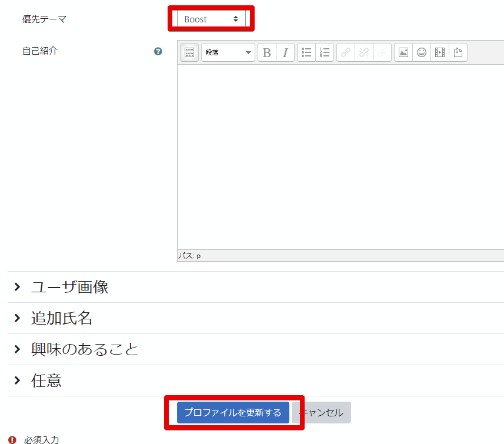
Task: Insert an unordered bullet list
Action: tap(306, 52)
